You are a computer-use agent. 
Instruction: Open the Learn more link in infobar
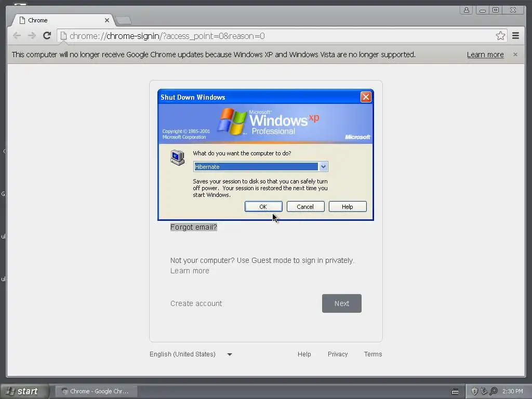[x=485, y=55]
